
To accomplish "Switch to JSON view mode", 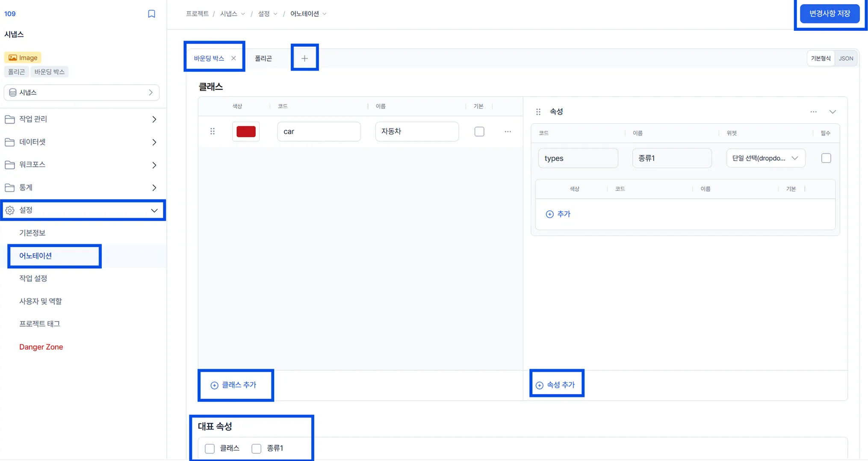I will [846, 59].
